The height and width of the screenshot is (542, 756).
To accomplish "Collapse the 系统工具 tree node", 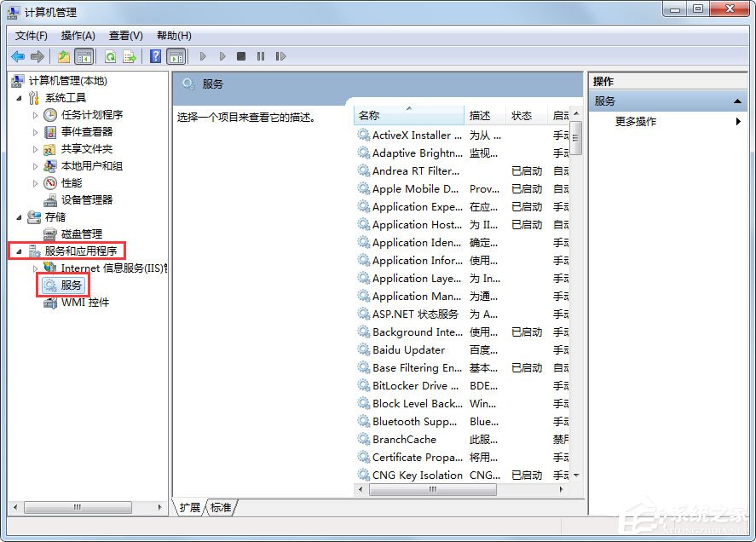I will pos(19,98).
